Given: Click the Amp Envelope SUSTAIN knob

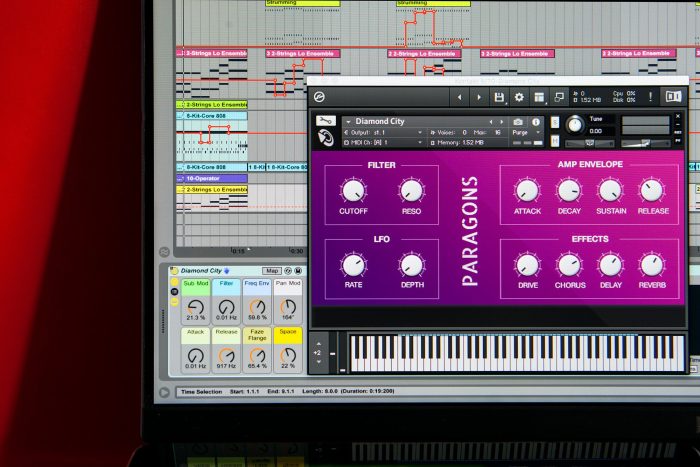Looking at the screenshot, I should tap(610, 190).
